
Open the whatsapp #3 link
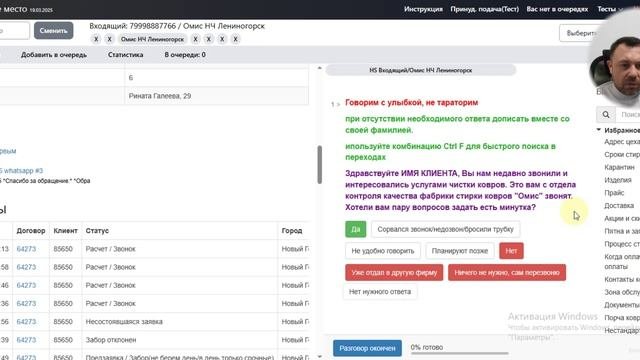coord(21,171)
